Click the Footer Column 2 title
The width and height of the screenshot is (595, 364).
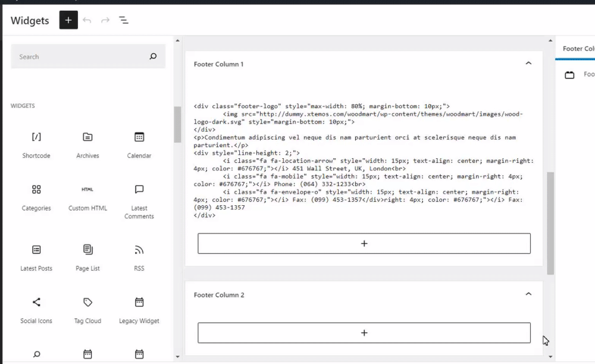219,295
